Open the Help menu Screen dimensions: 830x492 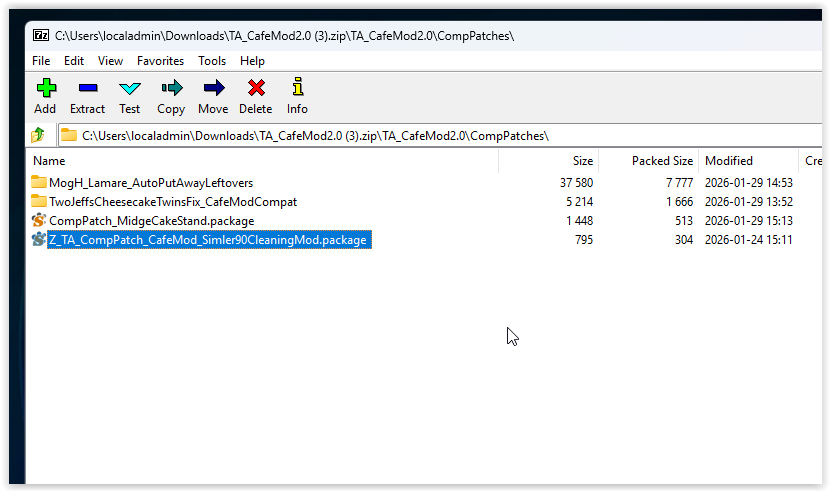point(252,61)
